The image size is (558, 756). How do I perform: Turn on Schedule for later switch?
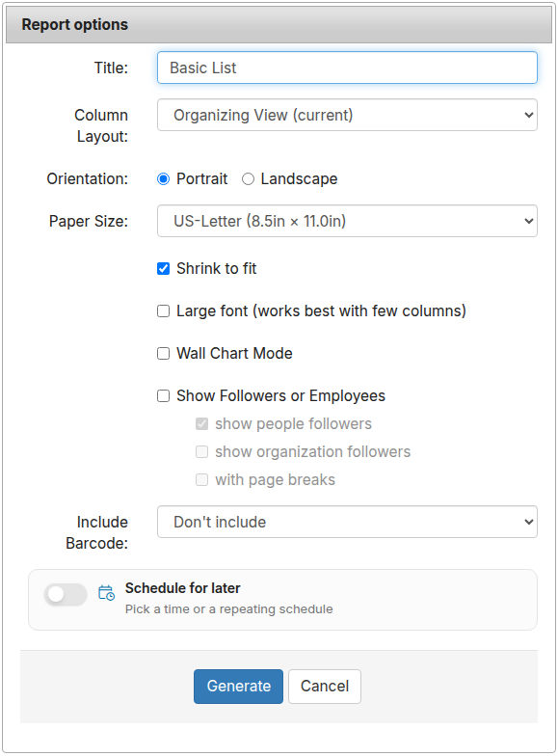pos(66,594)
